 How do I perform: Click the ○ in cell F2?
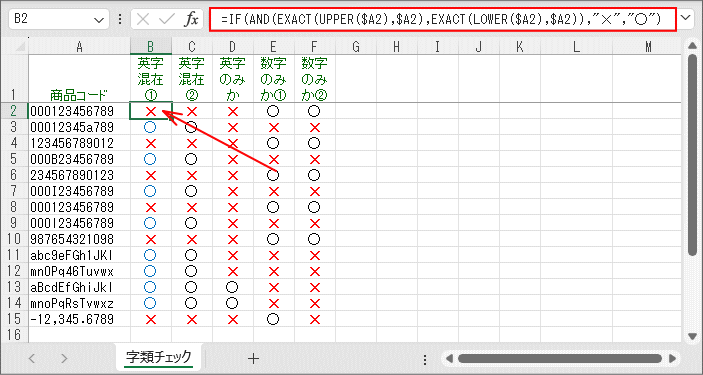pos(314,111)
